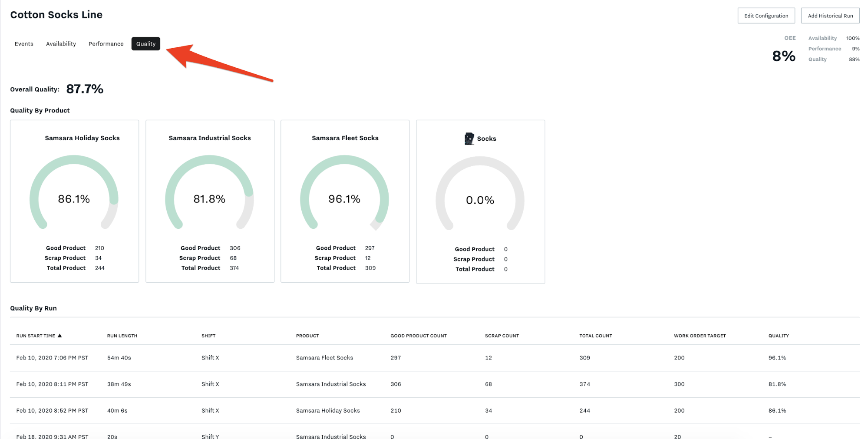868x439 pixels.
Task: Select the Feb 10, 2020 7:06 PM PST run
Action: click(435, 358)
